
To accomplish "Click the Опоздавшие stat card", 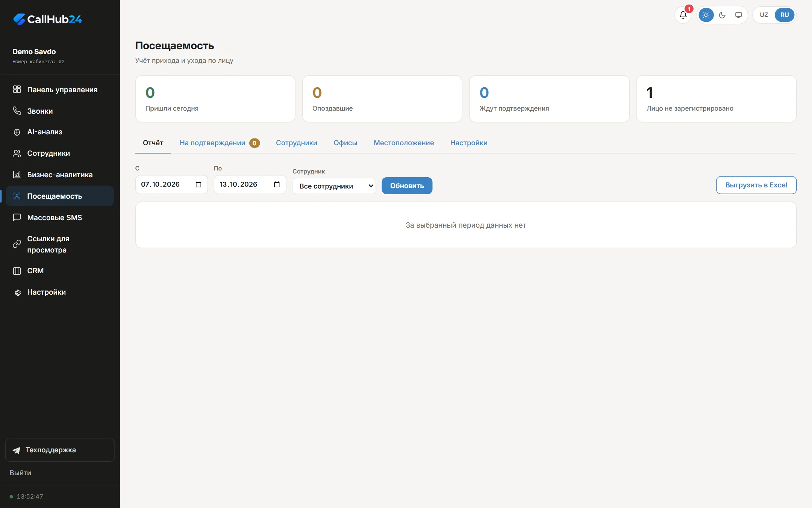I will (382, 99).
